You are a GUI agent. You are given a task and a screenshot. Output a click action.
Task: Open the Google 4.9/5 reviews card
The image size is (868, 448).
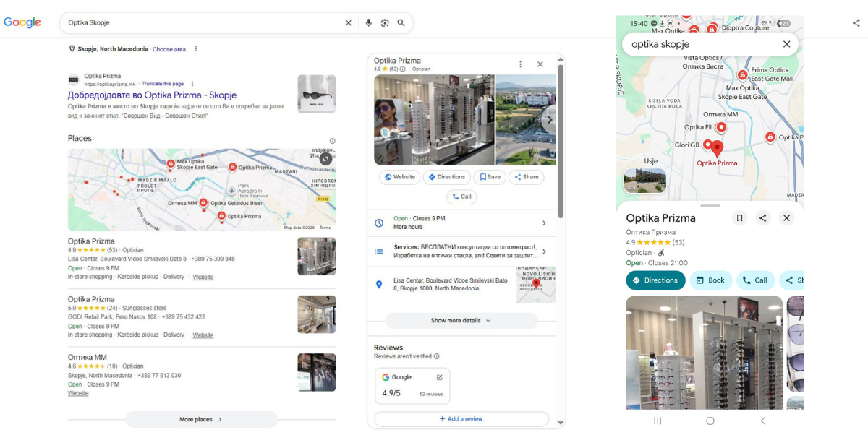412,386
